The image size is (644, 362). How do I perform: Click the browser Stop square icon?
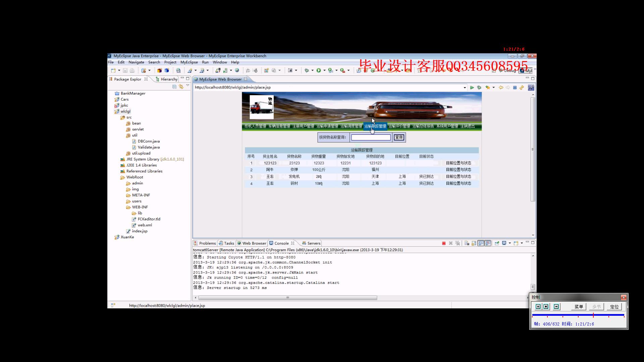tap(515, 87)
